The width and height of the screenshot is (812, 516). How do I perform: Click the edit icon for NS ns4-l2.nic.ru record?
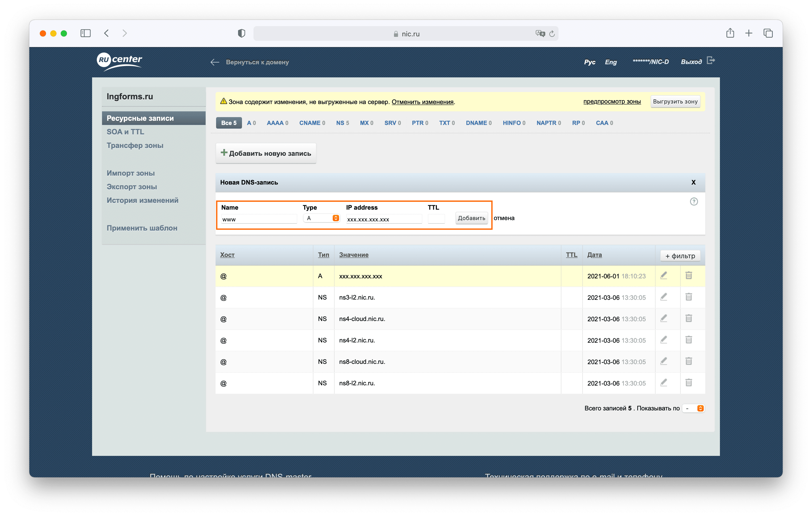tap(663, 340)
